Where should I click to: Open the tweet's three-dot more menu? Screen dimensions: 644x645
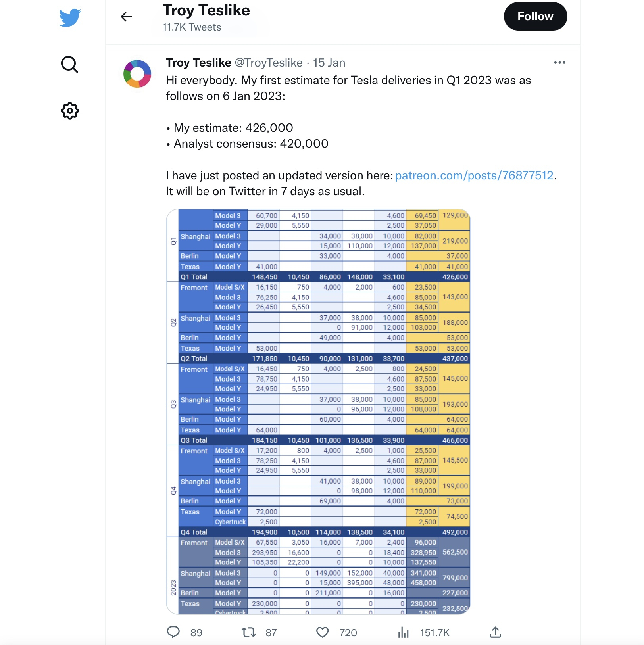click(559, 63)
